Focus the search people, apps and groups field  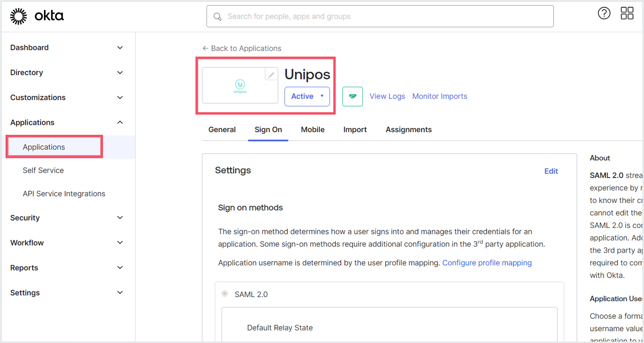(380, 16)
